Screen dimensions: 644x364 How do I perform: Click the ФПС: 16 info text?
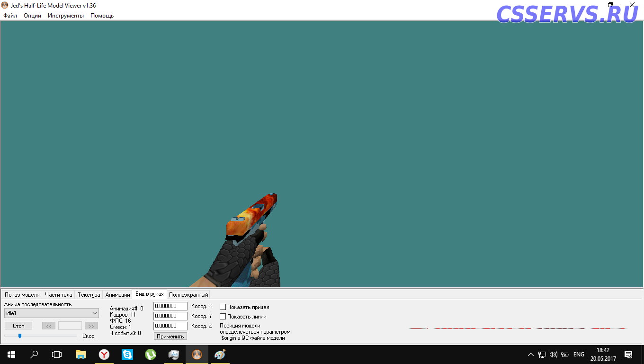pyautogui.click(x=120, y=321)
